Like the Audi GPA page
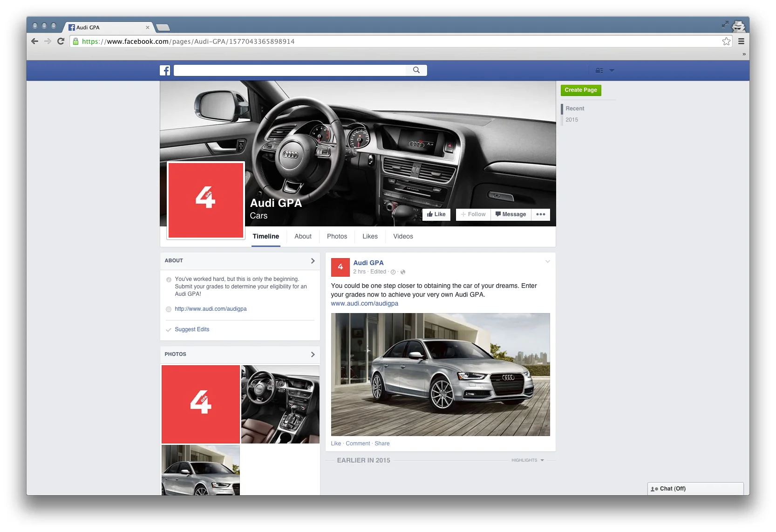 pyautogui.click(x=436, y=214)
